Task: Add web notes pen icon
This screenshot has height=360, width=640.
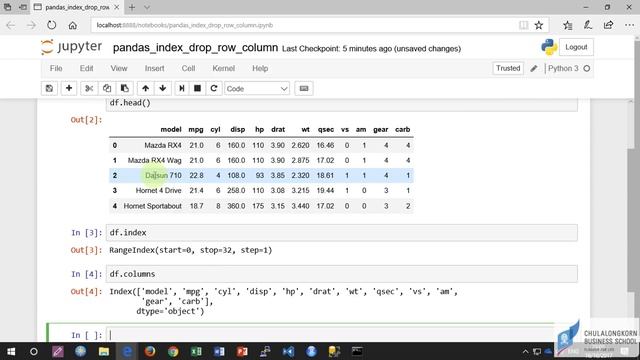Action: click(x=588, y=25)
